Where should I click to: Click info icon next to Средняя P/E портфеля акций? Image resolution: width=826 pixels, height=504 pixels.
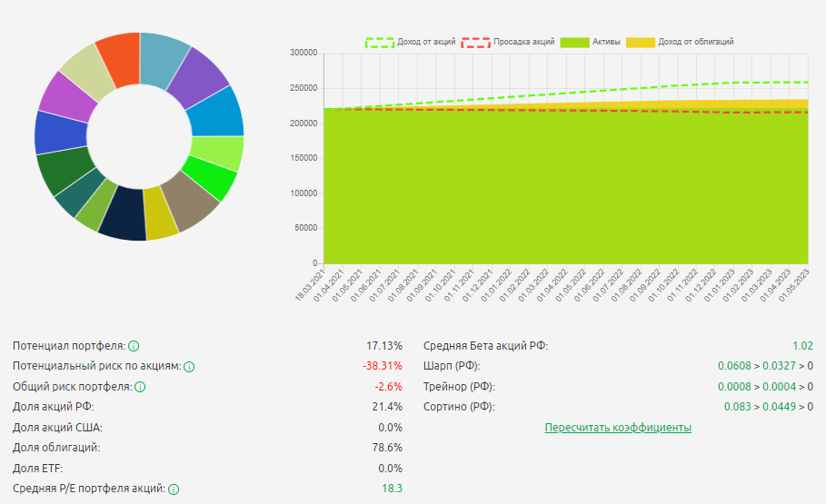click(x=174, y=489)
